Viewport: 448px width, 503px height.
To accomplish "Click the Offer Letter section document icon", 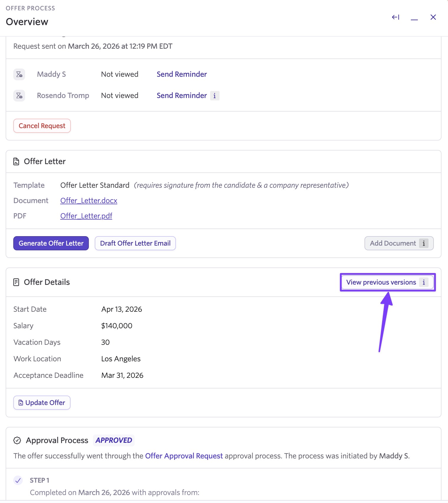I will [16, 161].
